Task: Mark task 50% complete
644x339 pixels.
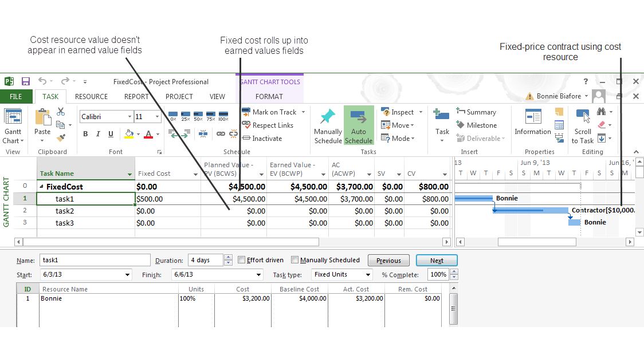Action: [198, 116]
